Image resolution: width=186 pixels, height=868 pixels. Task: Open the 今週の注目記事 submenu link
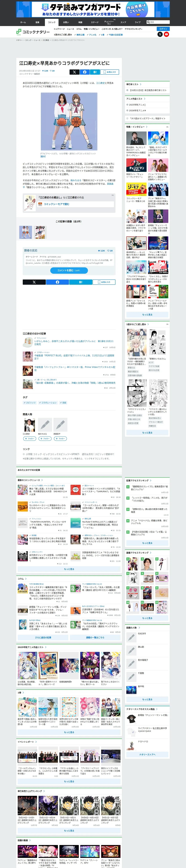115,35
